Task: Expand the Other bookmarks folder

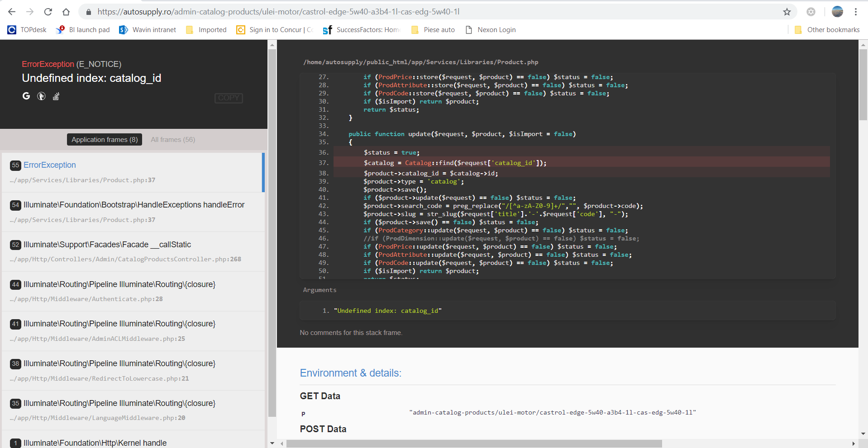Action: click(827, 30)
